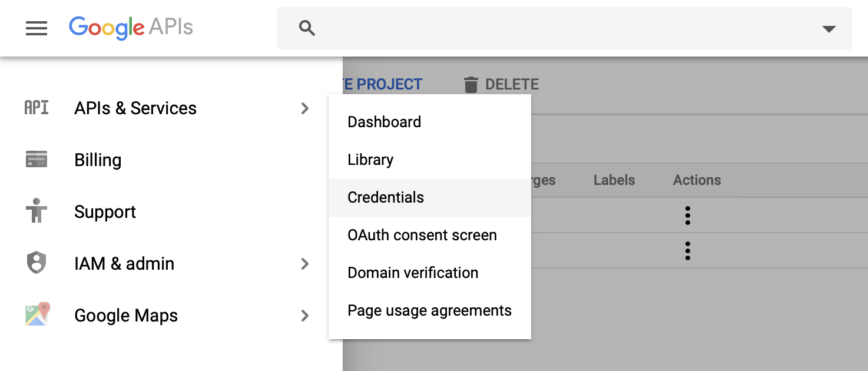The width and height of the screenshot is (868, 371).
Task: Click the Labels column header
Action: 614,180
